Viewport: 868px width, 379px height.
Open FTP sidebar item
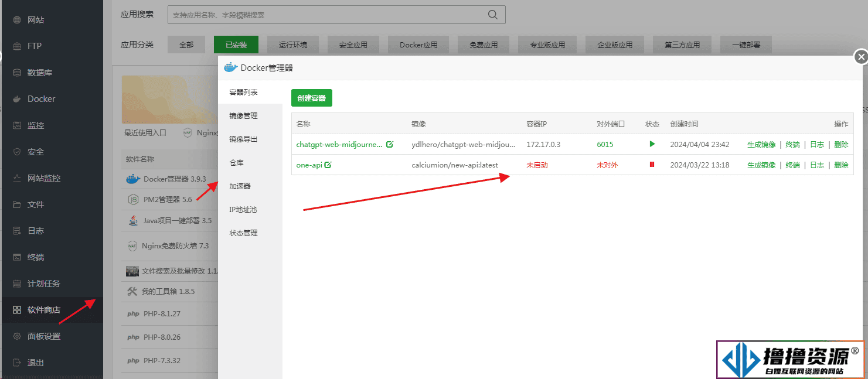point(52,46)
